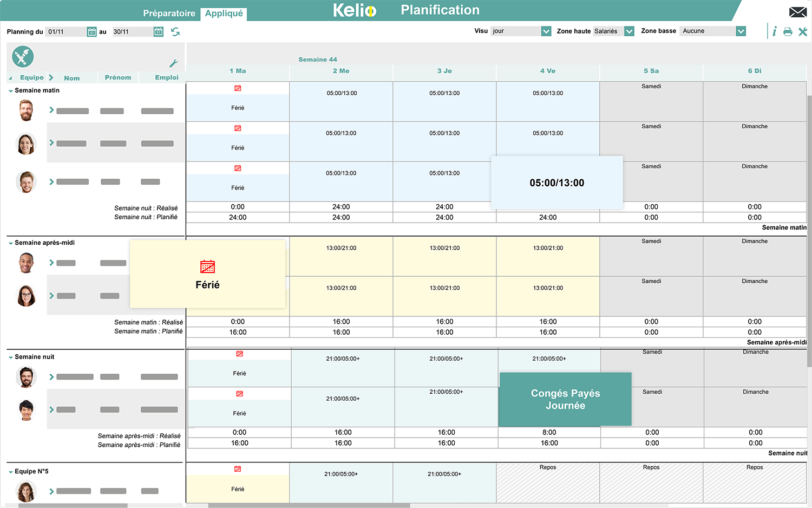This screenshot has height=508, width=812.
Task: Open the messages envelope icon
Action: tap(798, 11)
